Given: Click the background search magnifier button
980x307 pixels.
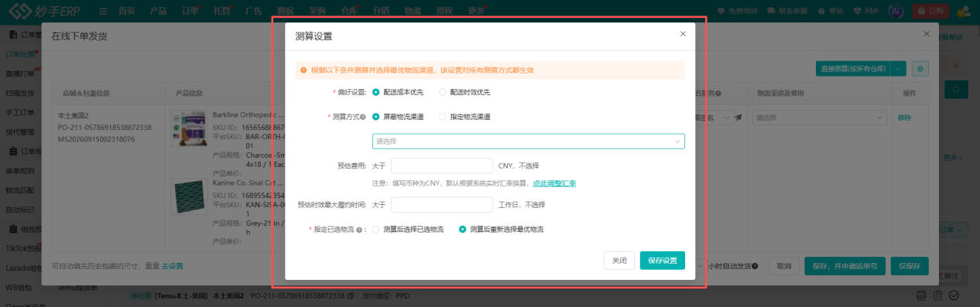Looking at the screenshot, I should 957,90.
